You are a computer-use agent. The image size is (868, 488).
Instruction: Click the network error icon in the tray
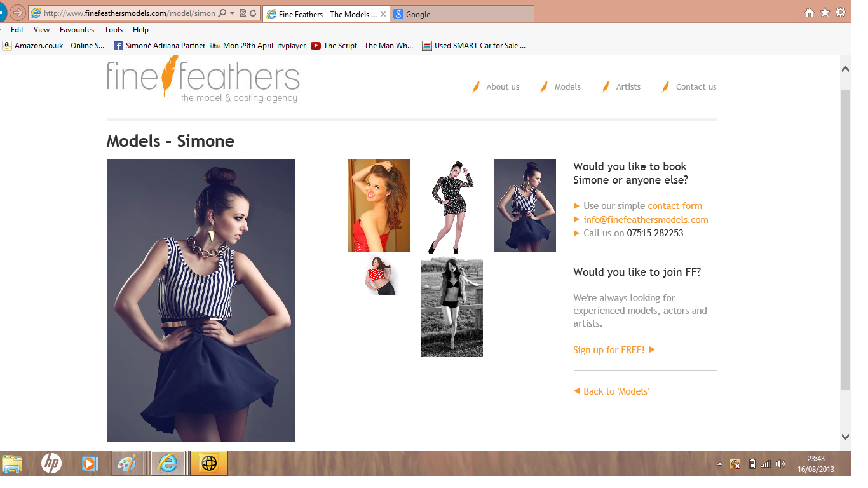pos(735,464)
